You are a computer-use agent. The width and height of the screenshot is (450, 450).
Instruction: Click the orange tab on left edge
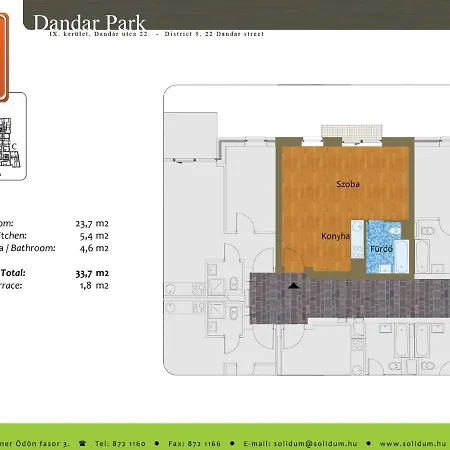coord(4,57)
